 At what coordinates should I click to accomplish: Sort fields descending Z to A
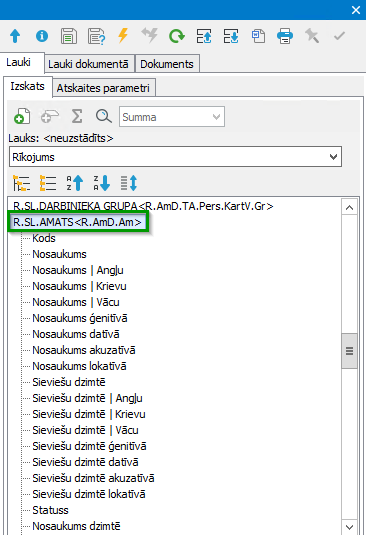pyautogui.click(x=102, y=183)
